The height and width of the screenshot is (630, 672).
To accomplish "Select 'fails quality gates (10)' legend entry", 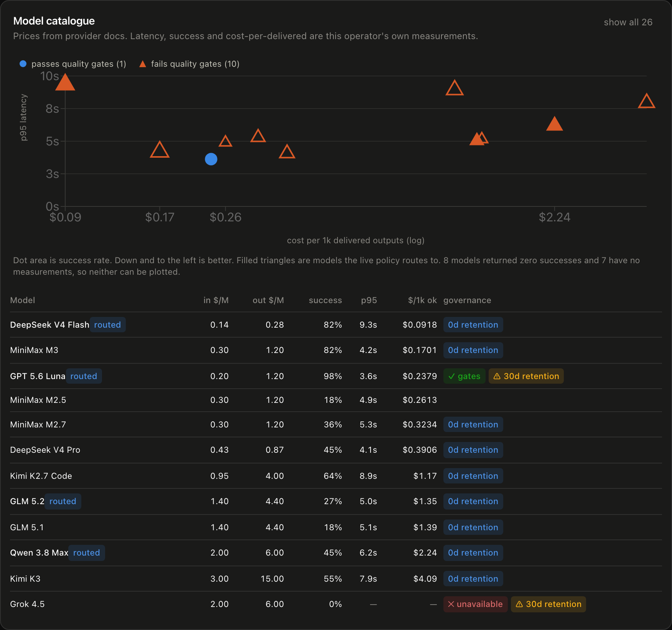I will pos(189,64).
